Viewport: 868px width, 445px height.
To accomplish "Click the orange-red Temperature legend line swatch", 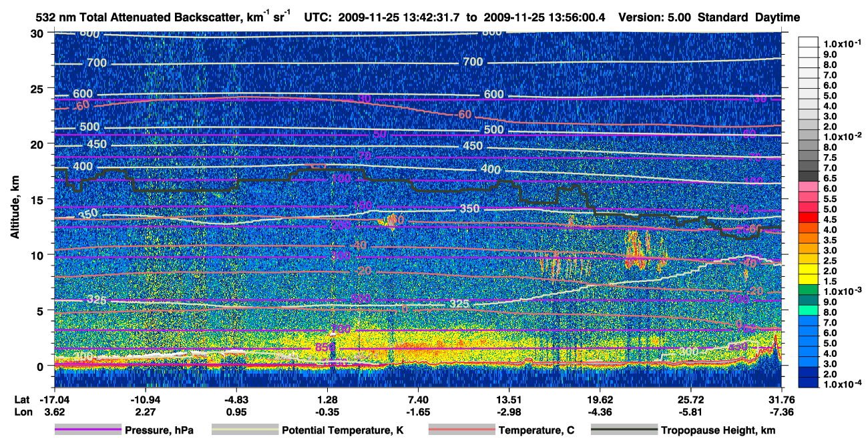I will coord(461,430).
